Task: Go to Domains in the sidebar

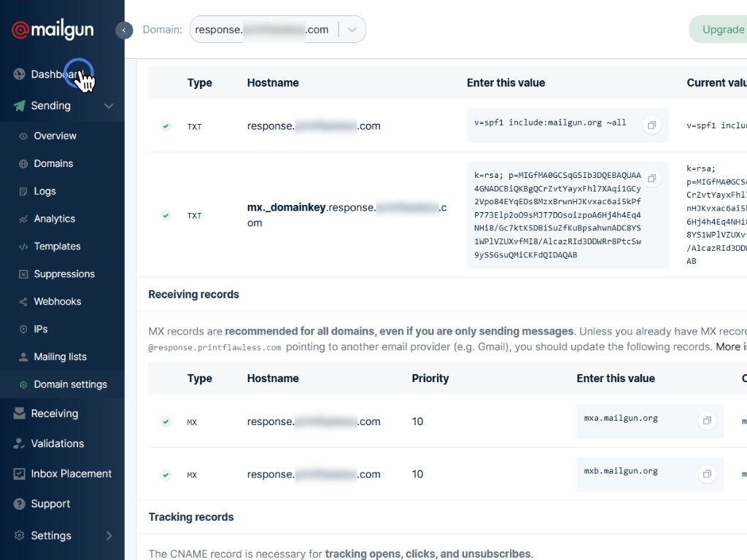Action: (53, 163)
